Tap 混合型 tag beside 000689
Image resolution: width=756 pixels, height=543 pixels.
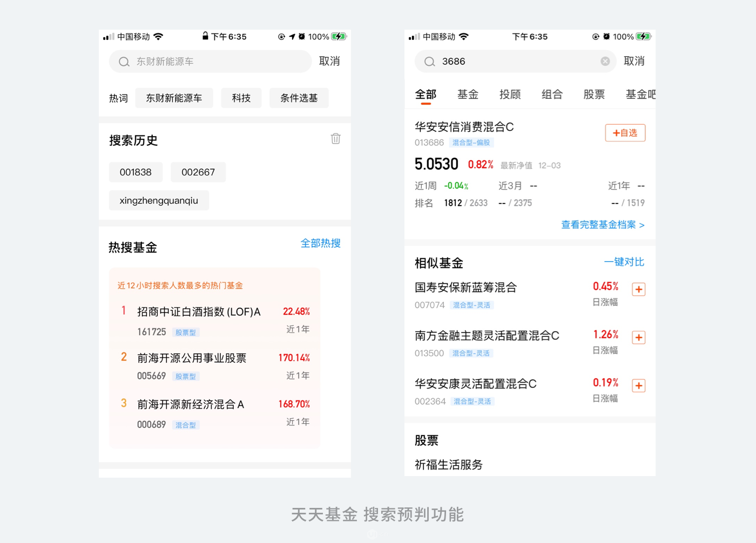pyautogui.click(x=186, y=425)
